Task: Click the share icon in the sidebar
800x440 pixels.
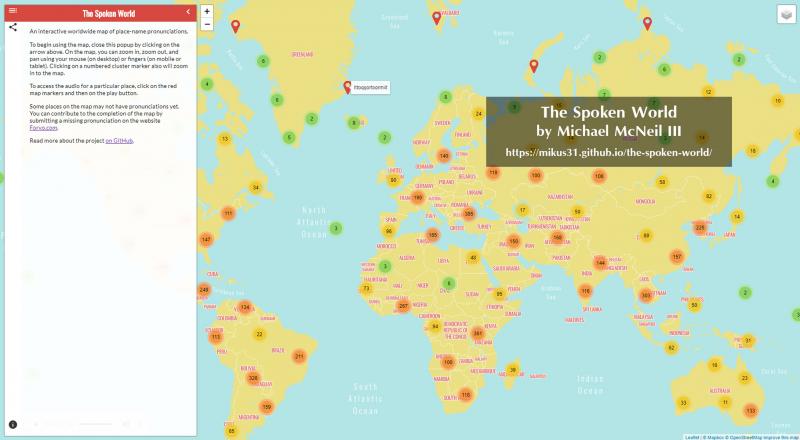Action: click(x=13, y=27)
